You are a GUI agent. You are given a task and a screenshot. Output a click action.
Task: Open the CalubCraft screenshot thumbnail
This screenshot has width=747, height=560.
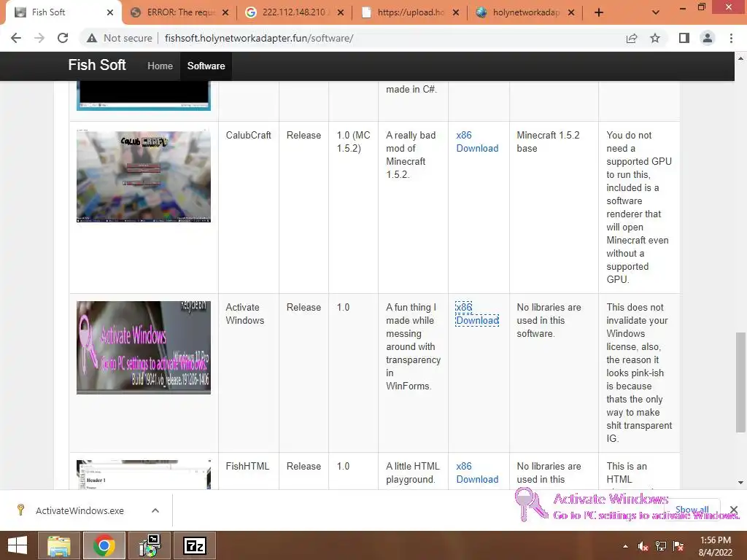tap(144, 175)
